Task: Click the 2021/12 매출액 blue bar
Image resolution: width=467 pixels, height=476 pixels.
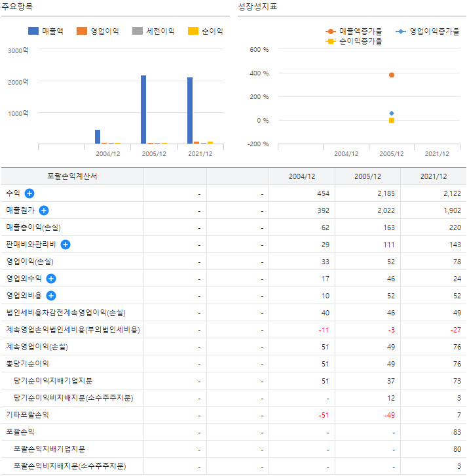Action: point(190,111)
